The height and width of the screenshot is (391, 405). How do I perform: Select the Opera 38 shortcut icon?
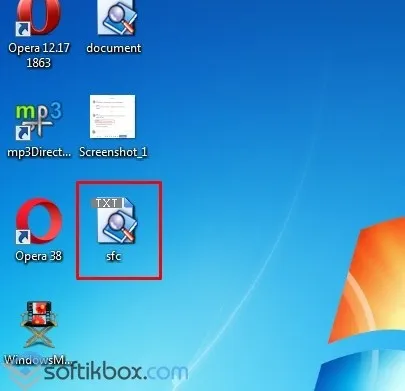39,221
